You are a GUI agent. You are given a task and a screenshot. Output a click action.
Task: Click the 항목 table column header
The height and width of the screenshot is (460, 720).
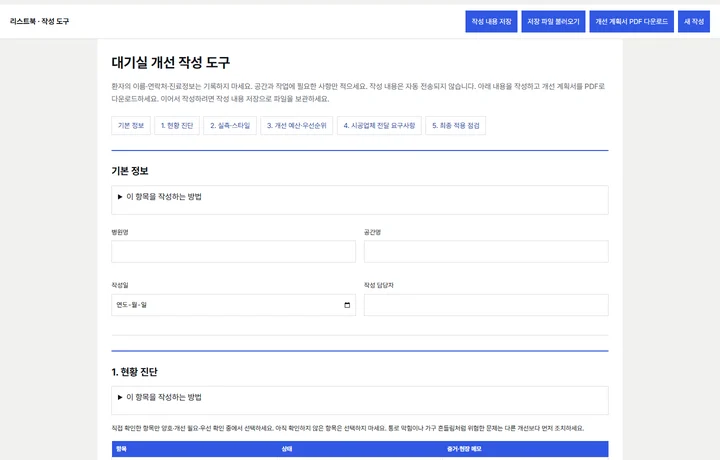(121, 449)
